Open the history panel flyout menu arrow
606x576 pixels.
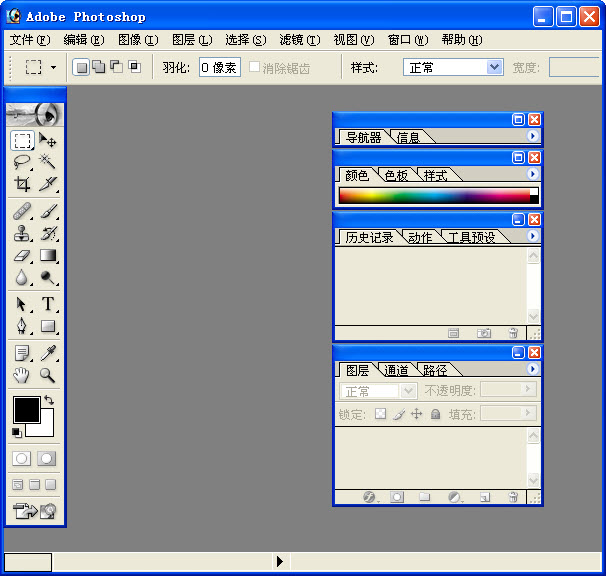click(x=533, y=236)
